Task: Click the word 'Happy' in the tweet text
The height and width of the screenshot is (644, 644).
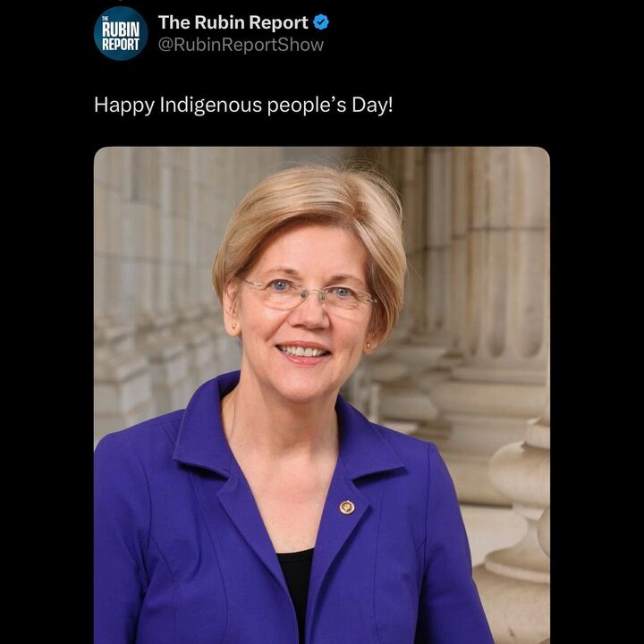Action: 124,106
